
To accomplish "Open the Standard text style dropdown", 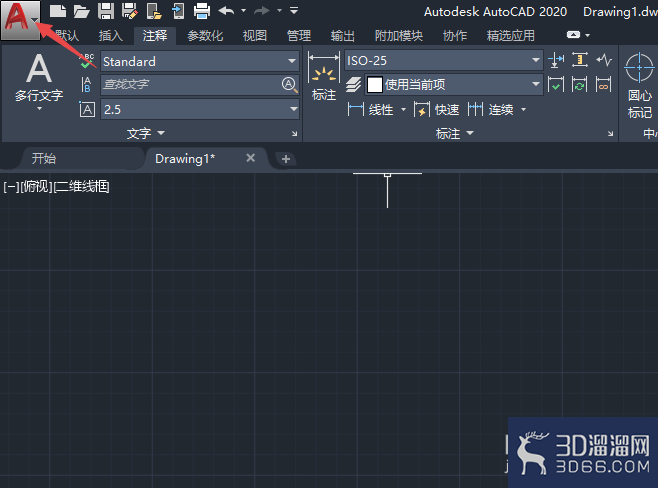I will click(200, 61).
